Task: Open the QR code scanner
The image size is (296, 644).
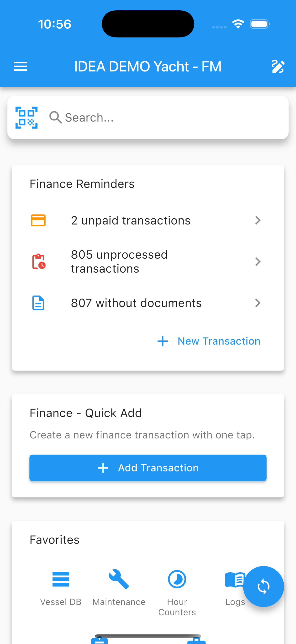Action: click(26, 117)
